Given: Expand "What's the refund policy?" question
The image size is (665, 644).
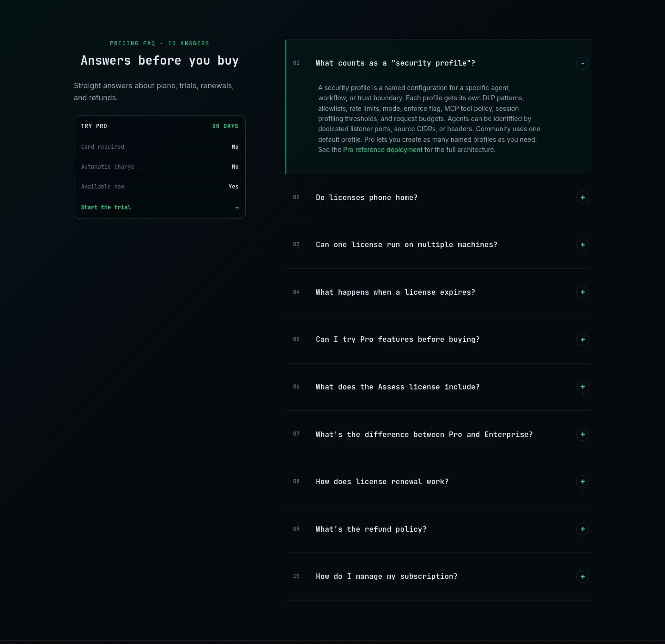Looking at the screenshot, I should click(438, 529).
